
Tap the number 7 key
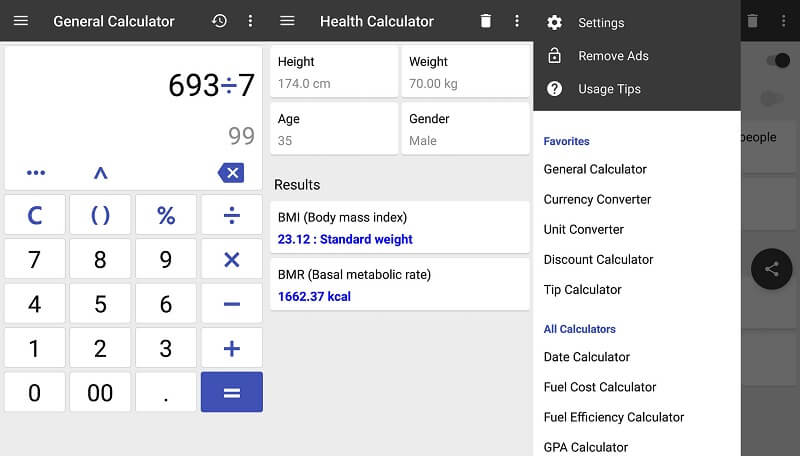pyautogui.click(x=35, y=260)
